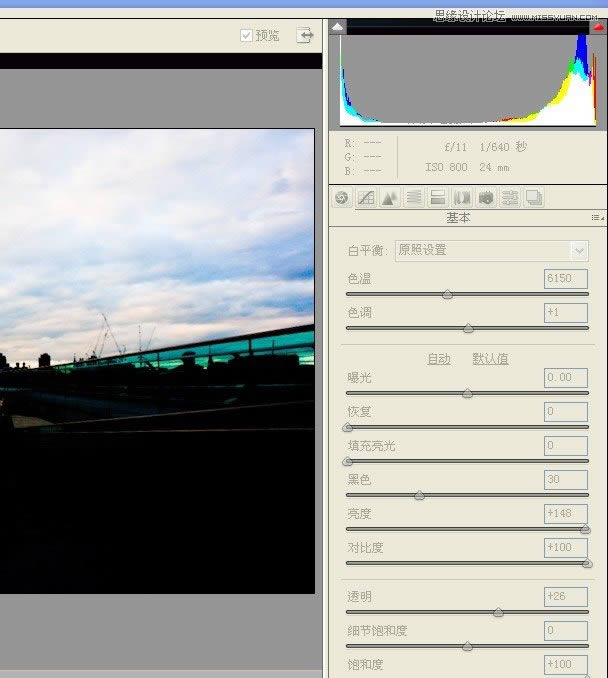The width and height of the screenshot is (608, 678).
Task: Open the Camera Calibration camera icon
Action: (x=486, y=198)
